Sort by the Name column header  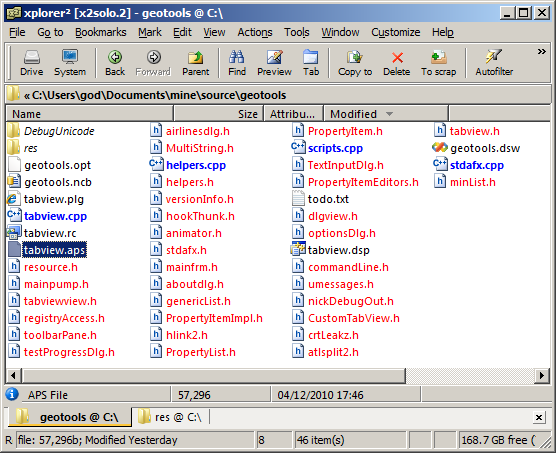[89, 114]
